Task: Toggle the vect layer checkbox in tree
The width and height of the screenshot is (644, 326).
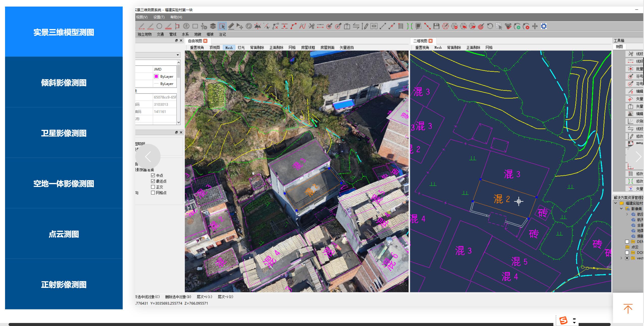Action: pyautogui.click(x=627, y=258)
